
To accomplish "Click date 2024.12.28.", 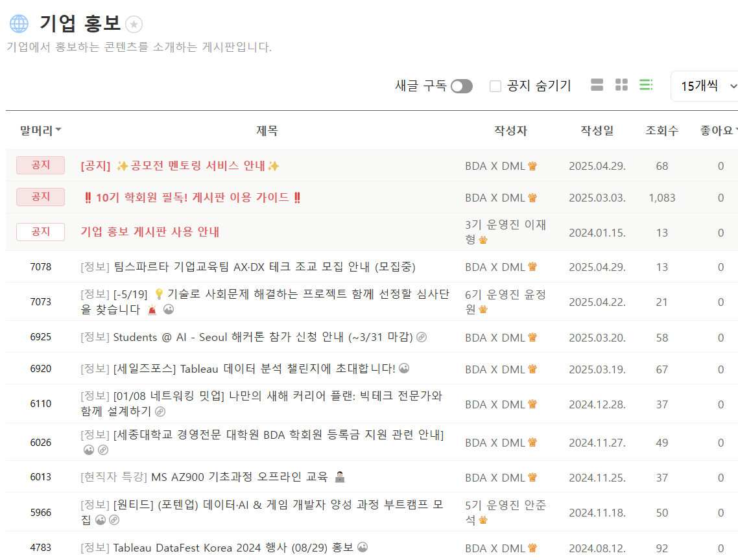I will point(597,404).
